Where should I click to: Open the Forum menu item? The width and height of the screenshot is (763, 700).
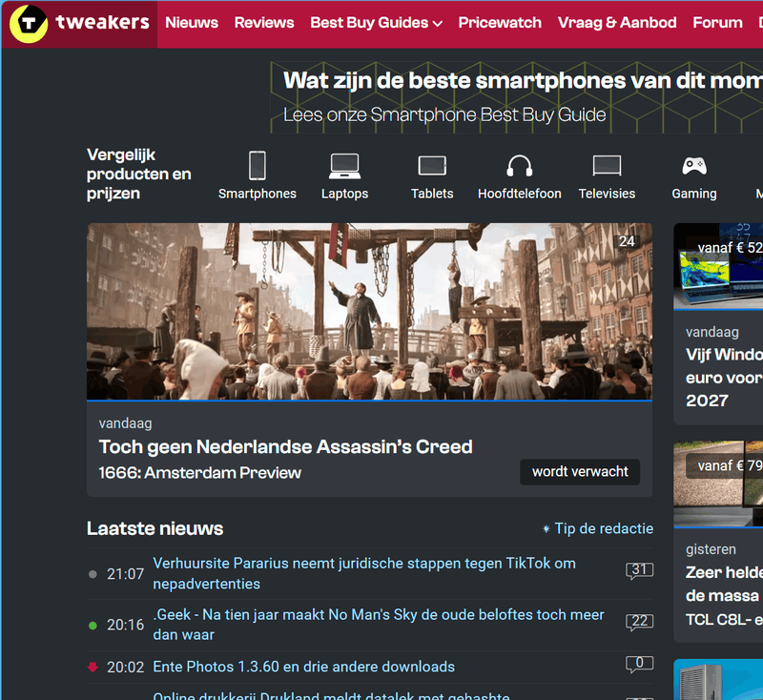pyautogui.click(x=718, y=23)
